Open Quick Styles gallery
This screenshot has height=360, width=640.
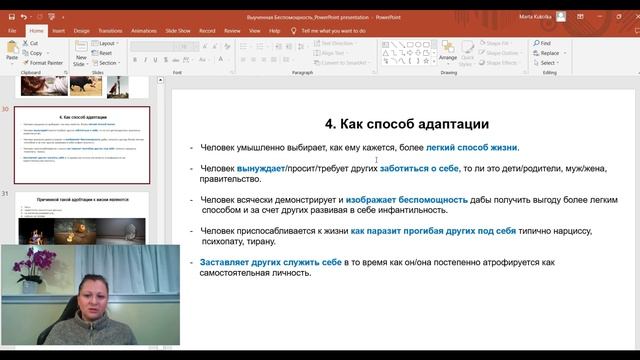(467, 53)
